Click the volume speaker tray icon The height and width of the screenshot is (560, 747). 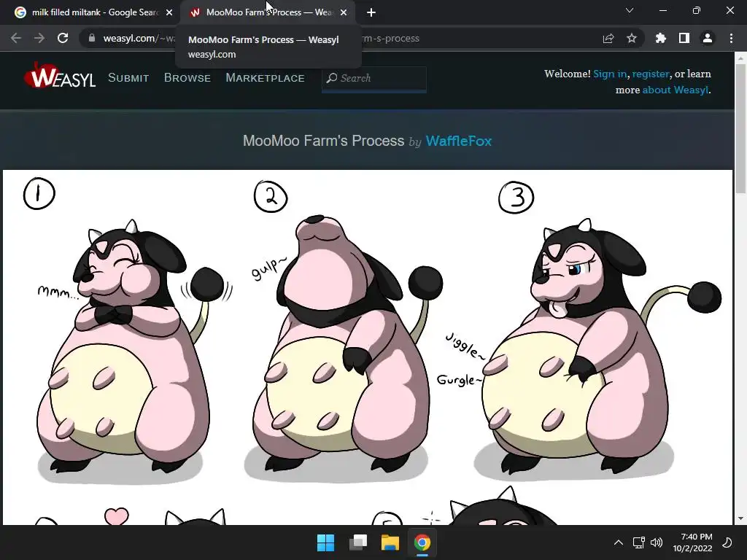657,542
